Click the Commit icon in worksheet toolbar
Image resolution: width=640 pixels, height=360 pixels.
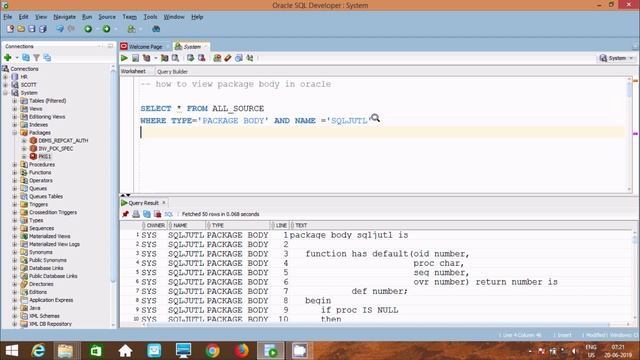190,58
